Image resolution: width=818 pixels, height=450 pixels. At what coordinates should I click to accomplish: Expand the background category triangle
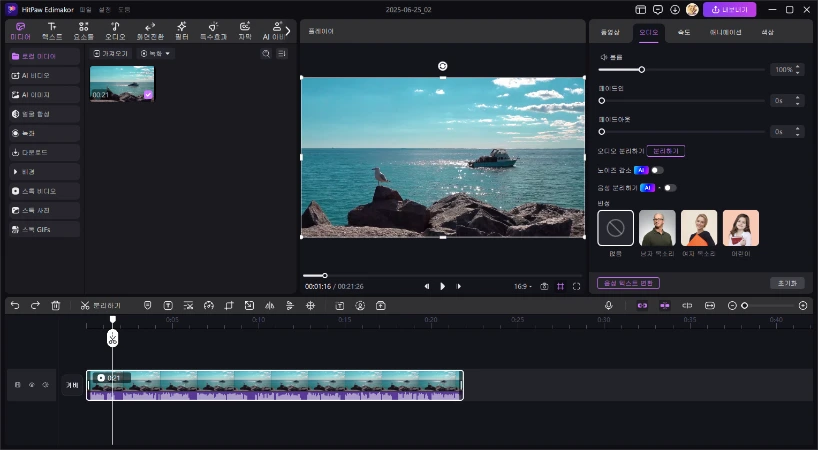15,172
